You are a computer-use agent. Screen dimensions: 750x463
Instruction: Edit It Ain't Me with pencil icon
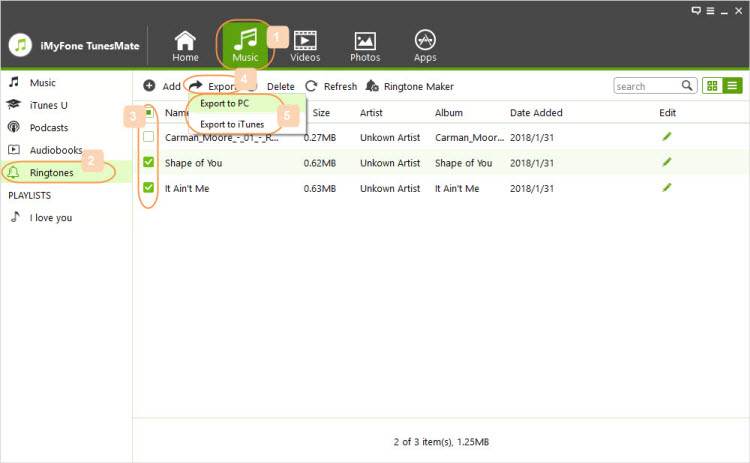[x=667, y=187]
